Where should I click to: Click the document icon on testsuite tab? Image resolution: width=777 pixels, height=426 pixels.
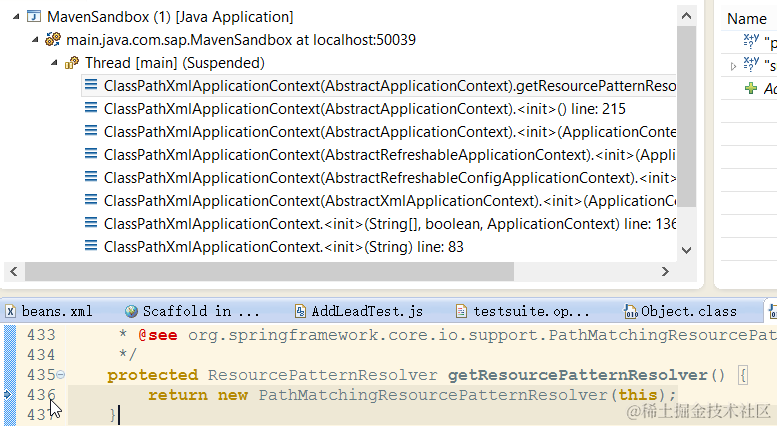pyautogui.click(x=461, y=311)
